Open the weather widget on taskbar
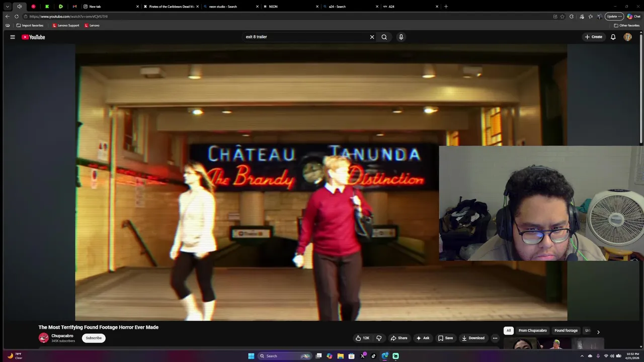This screenshot has width=644, height=362. pyautogui.click(x=15, y=356)
